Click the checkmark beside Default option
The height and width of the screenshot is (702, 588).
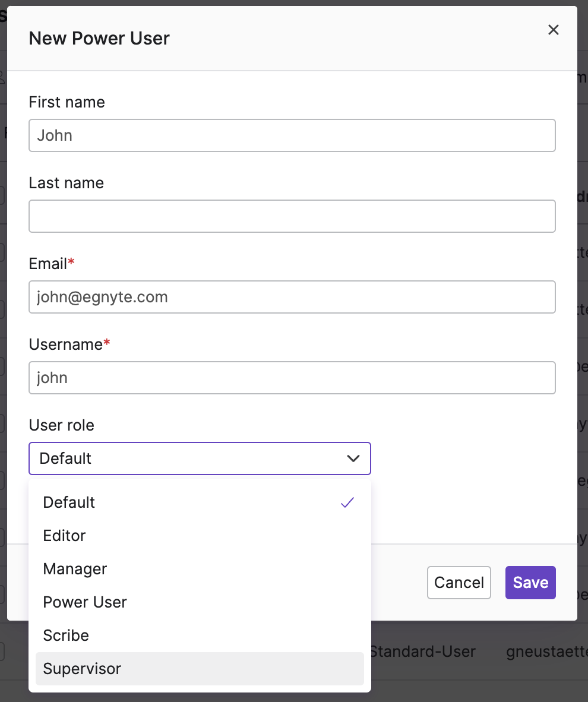[x=347, y=502]
